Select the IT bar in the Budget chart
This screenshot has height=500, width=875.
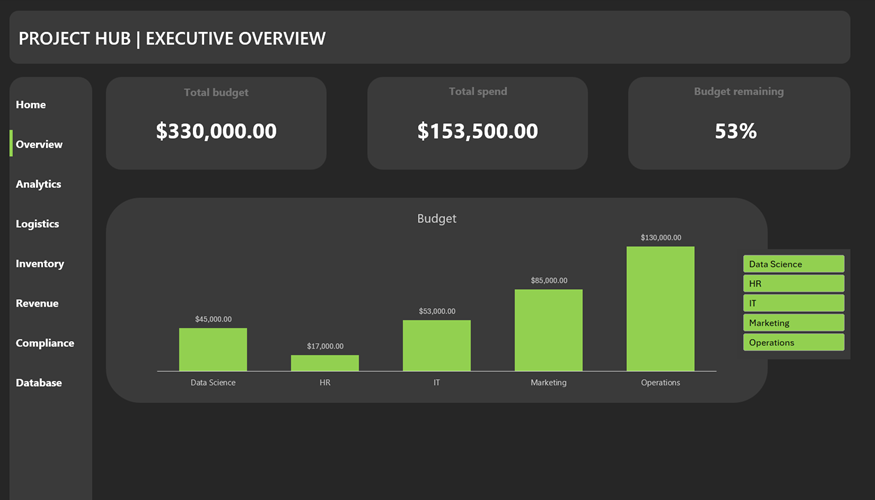(x=437, y=345)
